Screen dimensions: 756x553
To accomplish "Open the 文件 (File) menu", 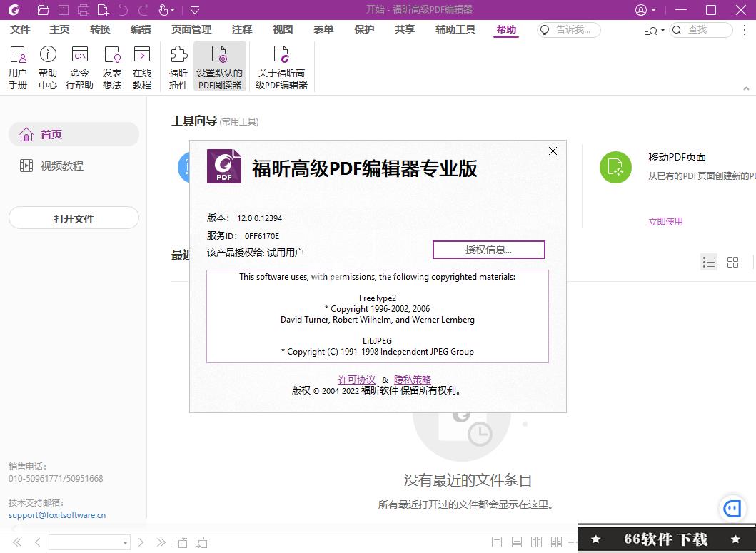I will pos(20,29).
